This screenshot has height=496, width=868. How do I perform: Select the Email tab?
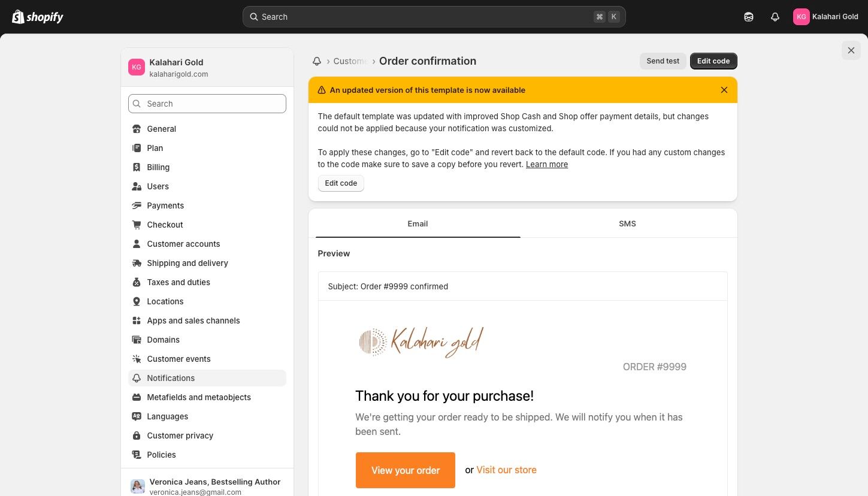418,223
